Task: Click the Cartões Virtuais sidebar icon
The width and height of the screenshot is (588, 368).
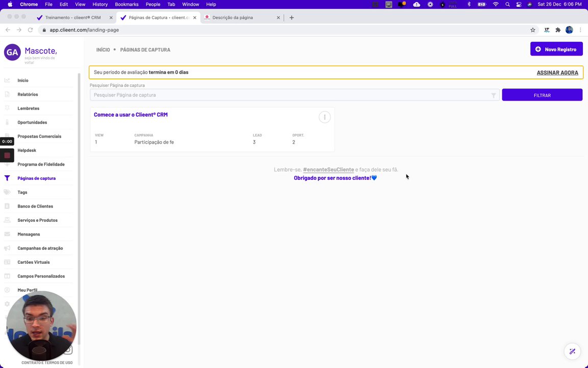Action: 7,262
